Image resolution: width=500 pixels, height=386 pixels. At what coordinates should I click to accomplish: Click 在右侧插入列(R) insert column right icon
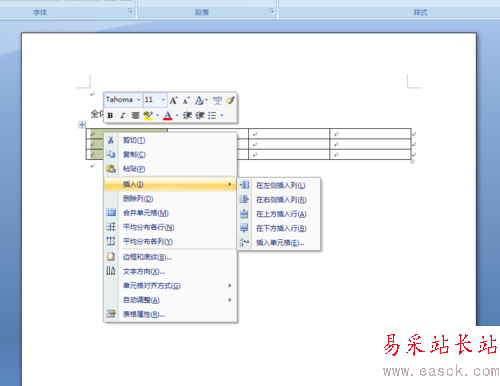point(244,199)
